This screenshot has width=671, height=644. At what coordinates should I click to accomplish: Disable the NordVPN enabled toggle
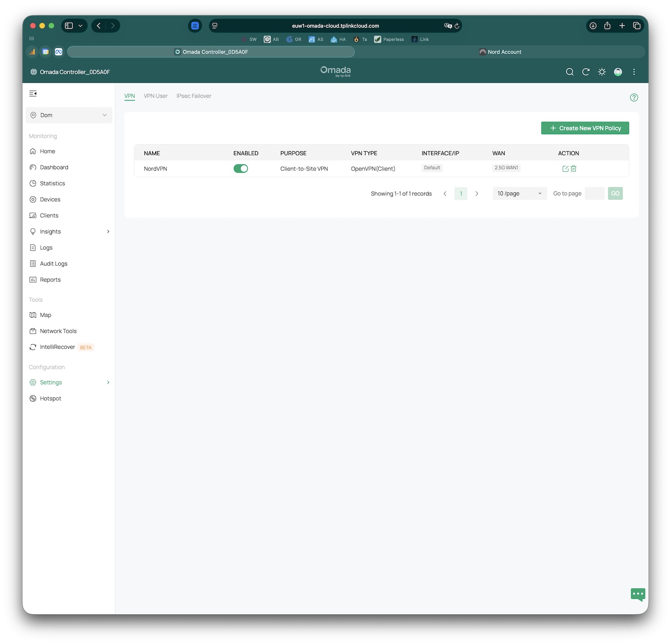pos(241,169)
